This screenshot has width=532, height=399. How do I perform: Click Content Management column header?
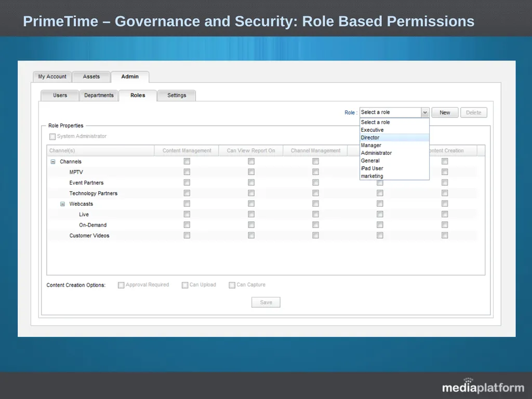click(187, 151)
